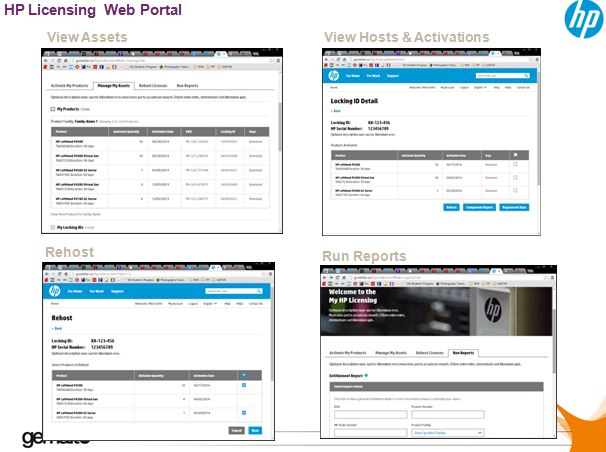This screenshot has height=452, width=606.
Task: Open English language dropdown in View Hosts window
Action: click(480, 88)
